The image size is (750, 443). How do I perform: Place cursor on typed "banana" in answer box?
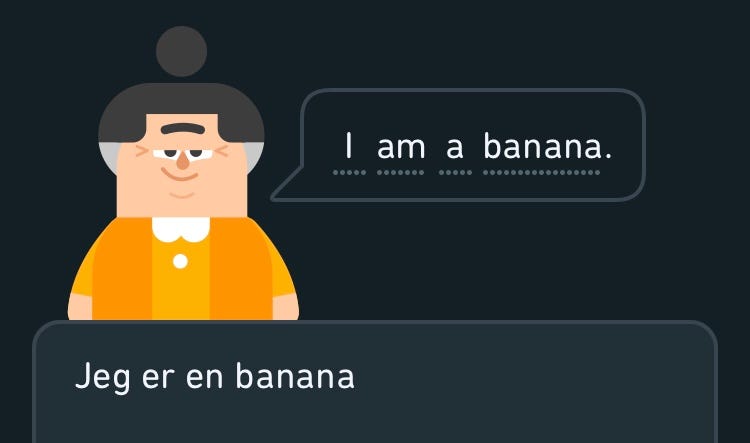coord(295,376)
